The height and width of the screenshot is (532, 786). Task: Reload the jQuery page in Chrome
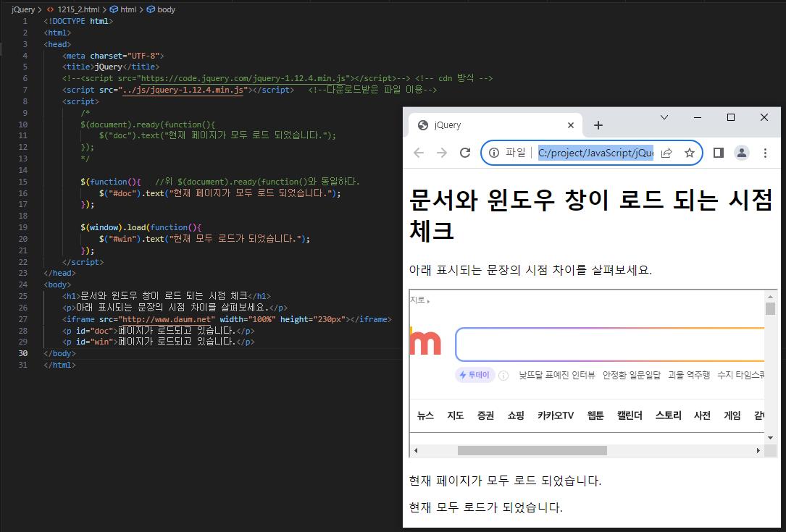(465, 153)
